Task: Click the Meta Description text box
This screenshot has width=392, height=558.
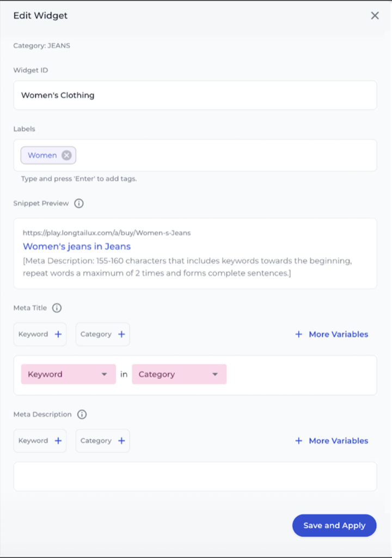Action: click(195, 476)
